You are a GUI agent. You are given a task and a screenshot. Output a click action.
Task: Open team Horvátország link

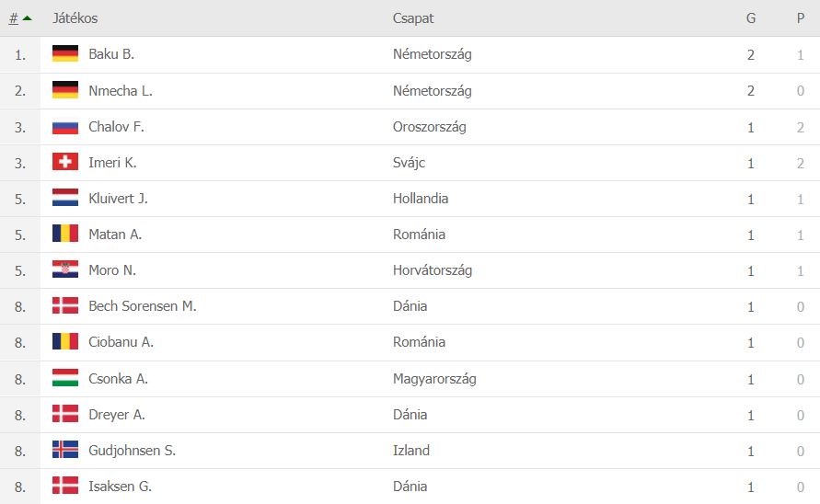[433, 270]
